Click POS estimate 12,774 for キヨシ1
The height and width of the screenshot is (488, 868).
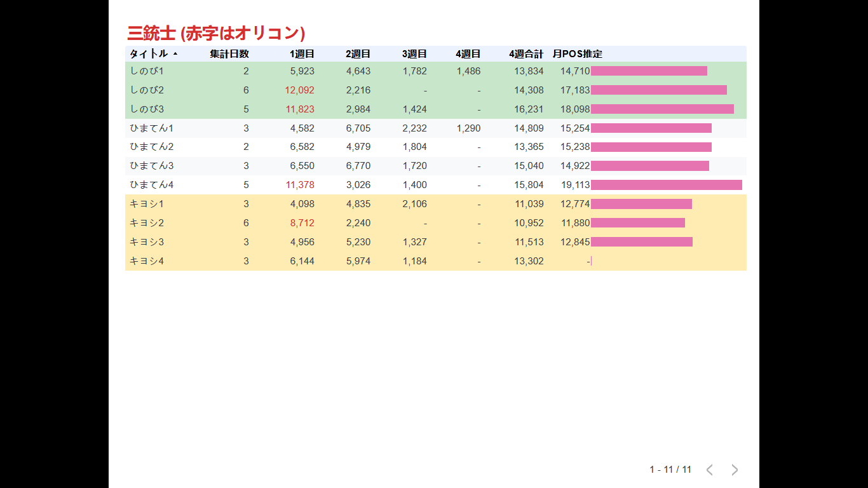click(x=575, y=204)
